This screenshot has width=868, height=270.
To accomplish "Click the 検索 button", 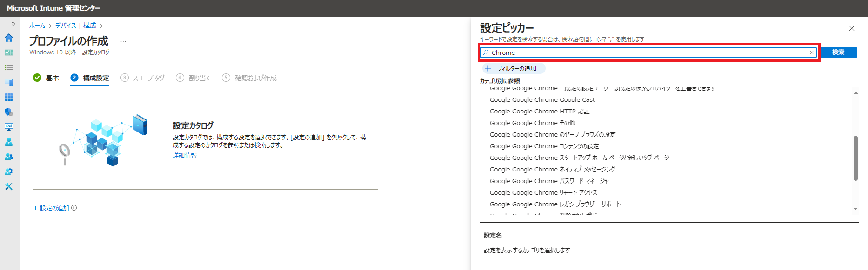I will pyautogui.click(x=838, y=53).
